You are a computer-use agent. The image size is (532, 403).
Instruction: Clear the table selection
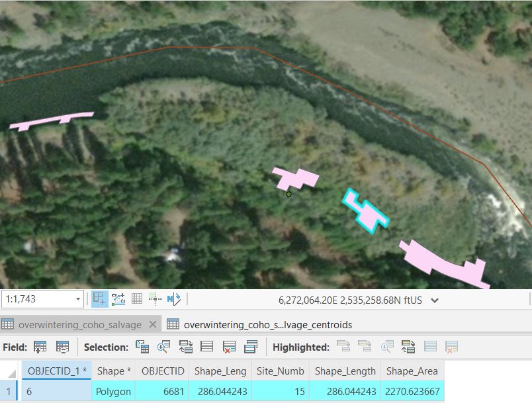pyautogui.click(x=207, y=347)
